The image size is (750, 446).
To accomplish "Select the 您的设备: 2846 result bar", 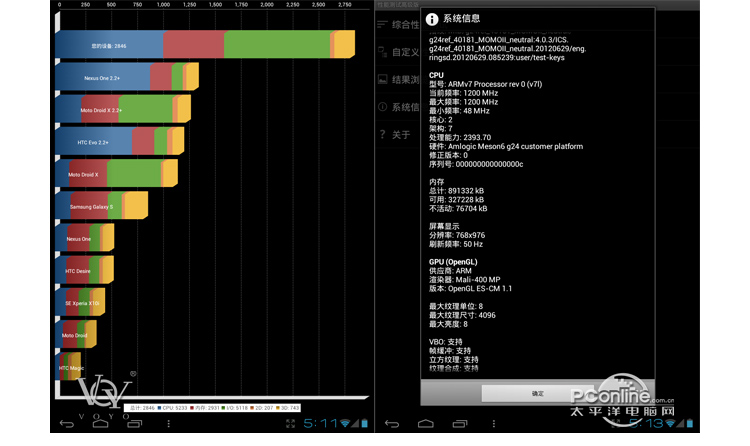I will (205, 45).
